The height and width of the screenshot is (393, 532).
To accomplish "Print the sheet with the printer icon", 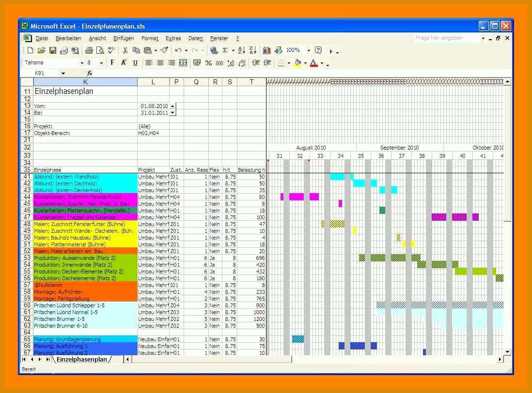I will (x=89, y=50).
